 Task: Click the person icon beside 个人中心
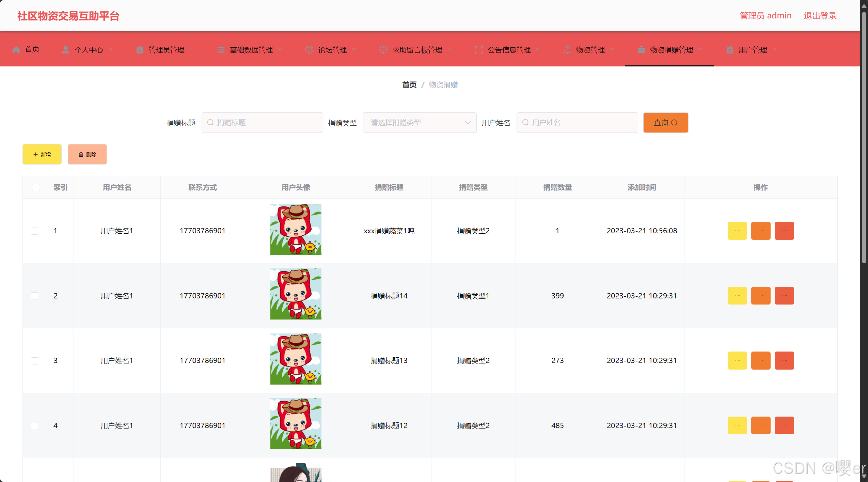tap(66, 50)
